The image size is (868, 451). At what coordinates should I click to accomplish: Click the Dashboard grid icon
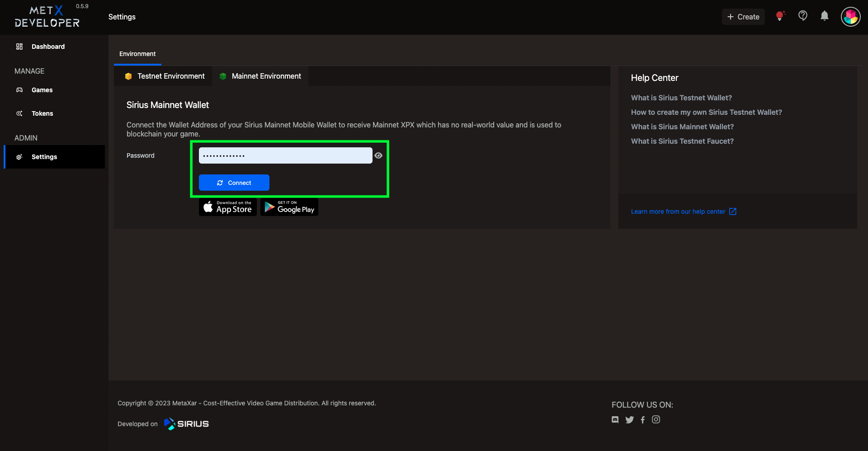[19, 47]
